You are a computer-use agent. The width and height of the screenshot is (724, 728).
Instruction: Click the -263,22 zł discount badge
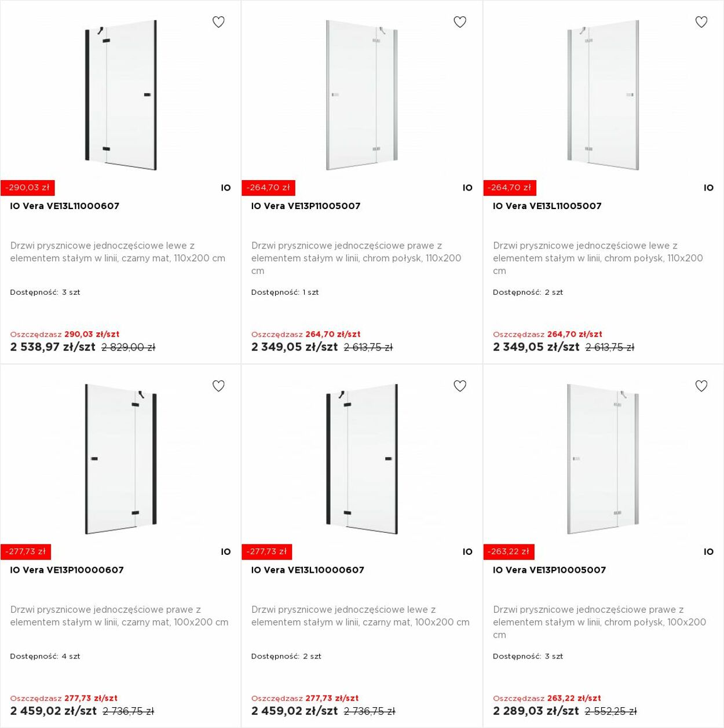tap(509, 552)
